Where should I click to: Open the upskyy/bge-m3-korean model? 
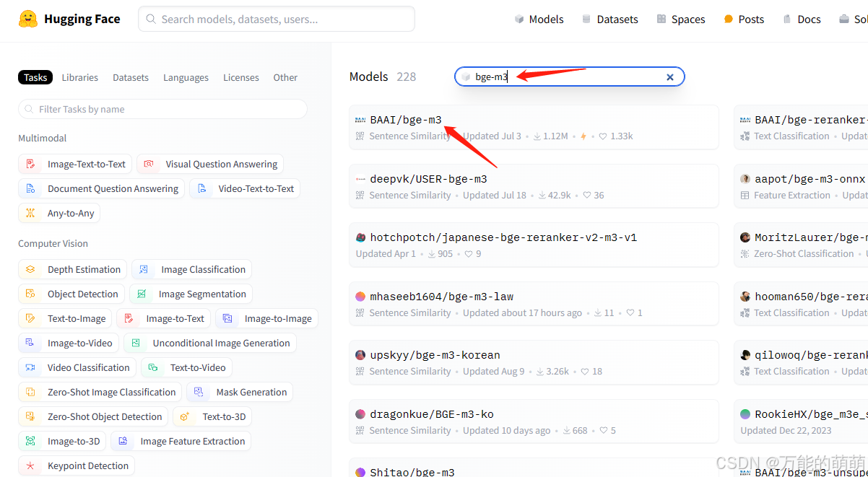pyautogui.click(x=534, y=362)
